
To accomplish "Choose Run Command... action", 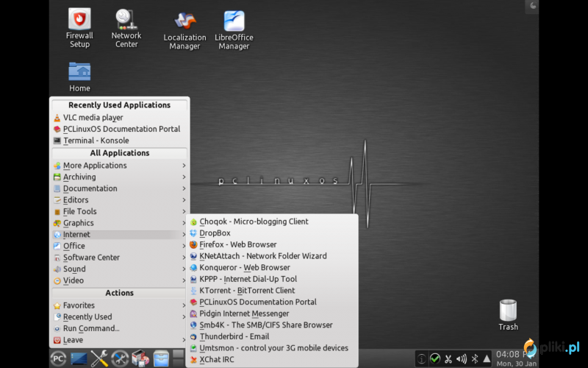I will pos(120,328).
